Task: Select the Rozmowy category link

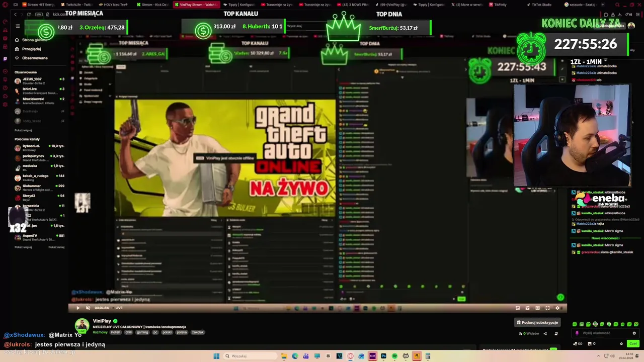Action: click(100, 332)
